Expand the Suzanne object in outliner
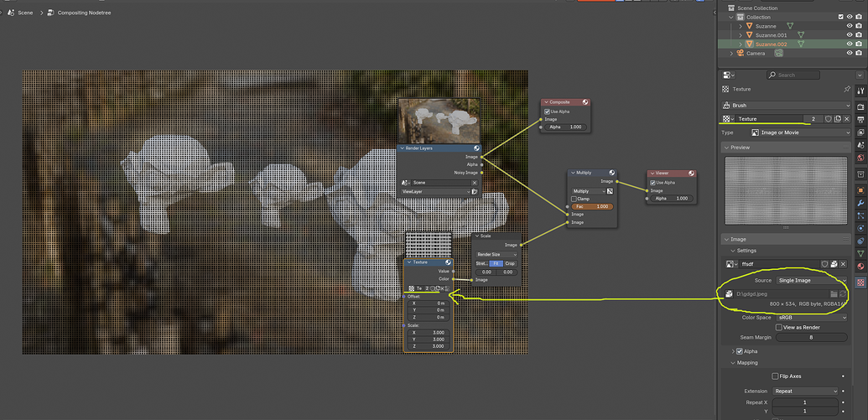 click(x=741, y=26)
